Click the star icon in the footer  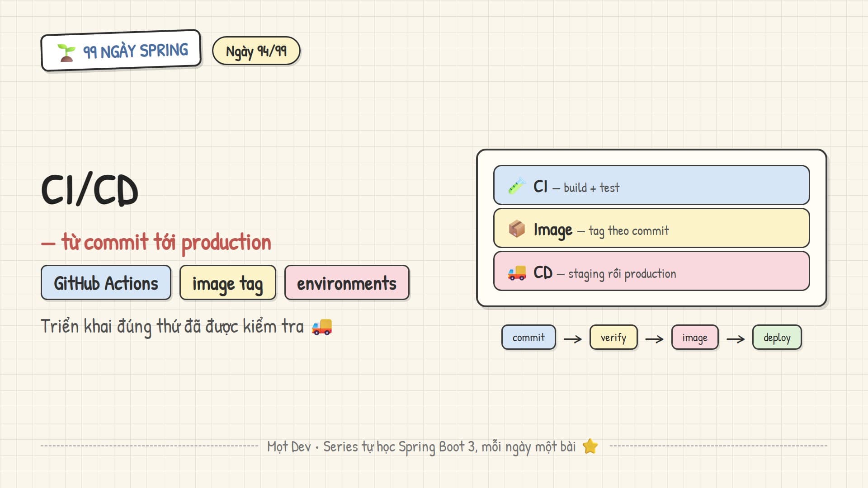point(590,446)
